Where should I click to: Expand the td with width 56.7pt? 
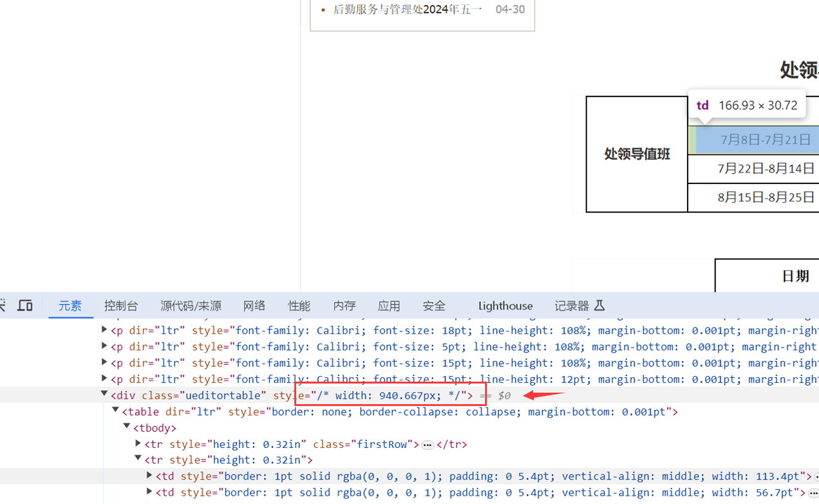tap(149, 492)
